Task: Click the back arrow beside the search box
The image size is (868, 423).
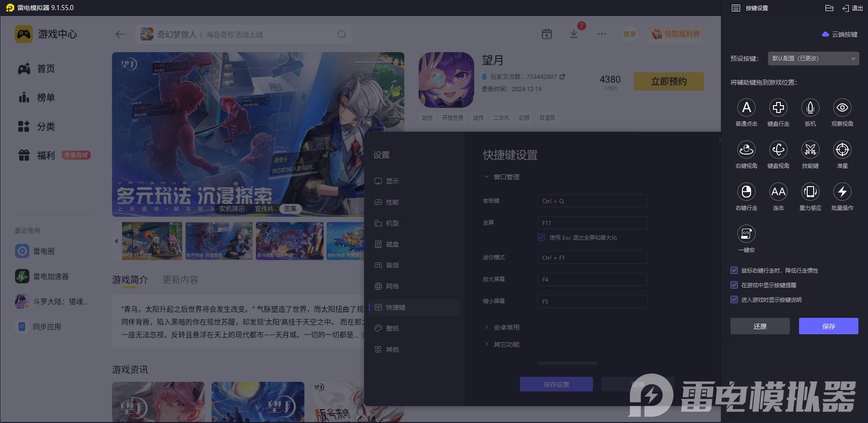Action: tap(120, 34)
